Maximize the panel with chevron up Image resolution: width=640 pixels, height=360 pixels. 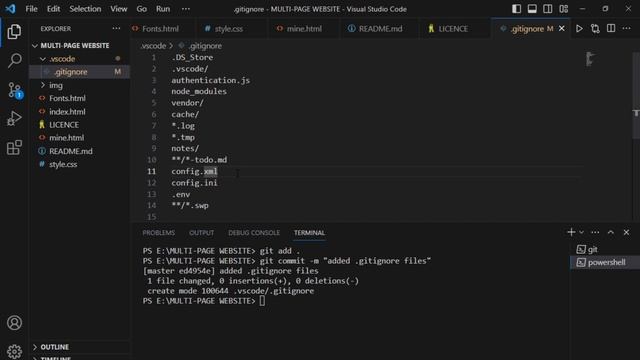[611, 232]
